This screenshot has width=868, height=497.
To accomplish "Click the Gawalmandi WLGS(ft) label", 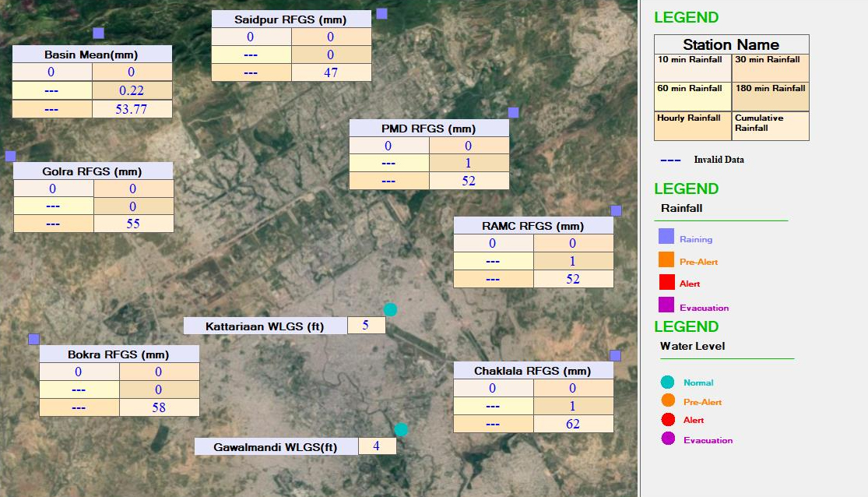I will (x=276, y=447).
